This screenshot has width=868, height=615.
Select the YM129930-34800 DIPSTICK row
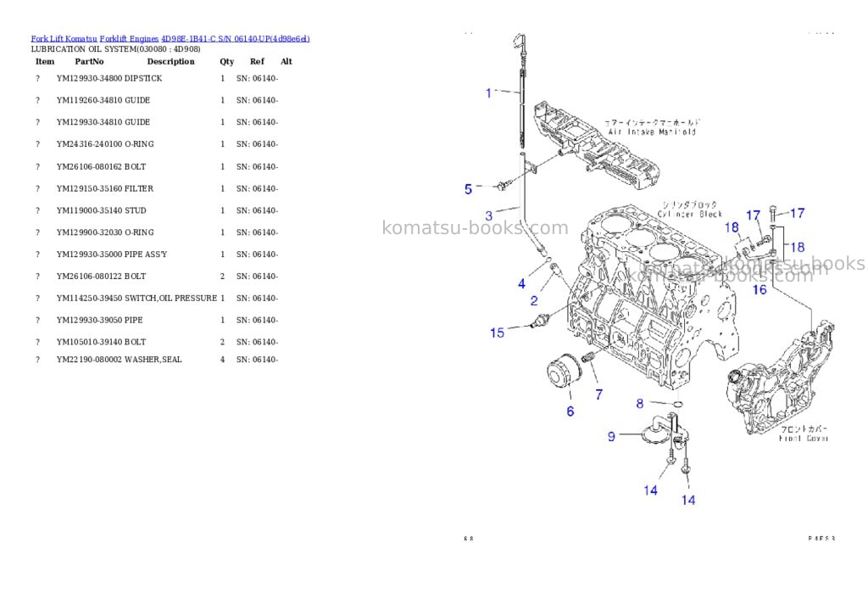click(x=157, y=79)
